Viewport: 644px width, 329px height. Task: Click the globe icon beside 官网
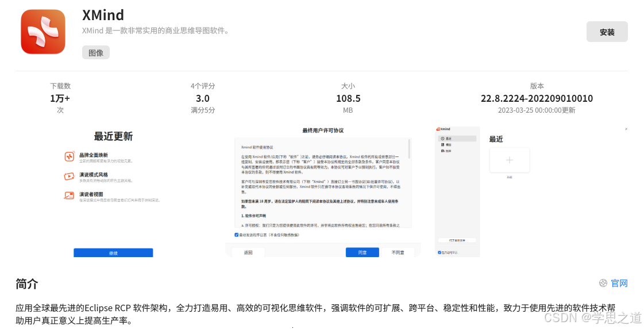coord(603,283)
